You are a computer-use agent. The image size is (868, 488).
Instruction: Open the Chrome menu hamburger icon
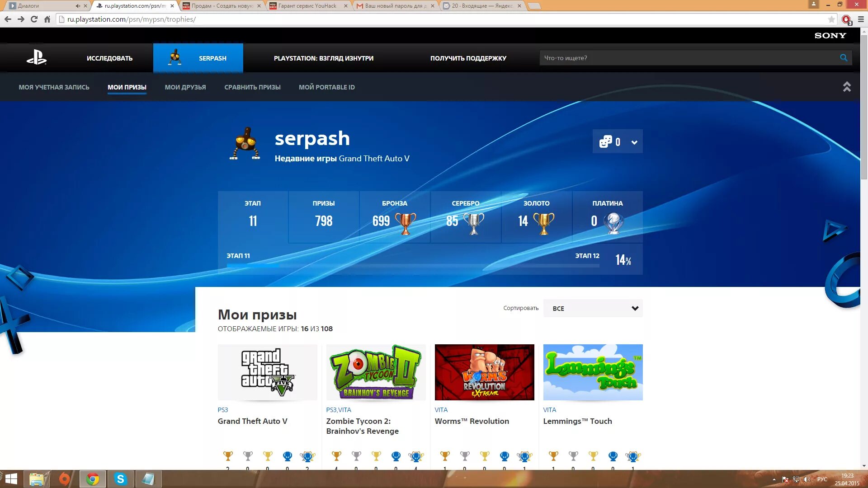click(x=861, y=19)
